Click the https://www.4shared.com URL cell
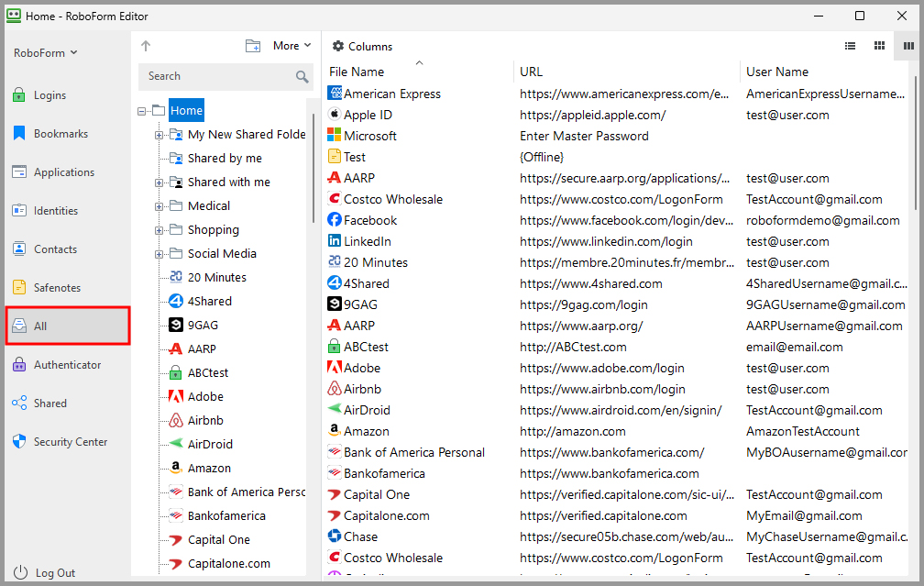924x586 pixels. coord(590,283)
